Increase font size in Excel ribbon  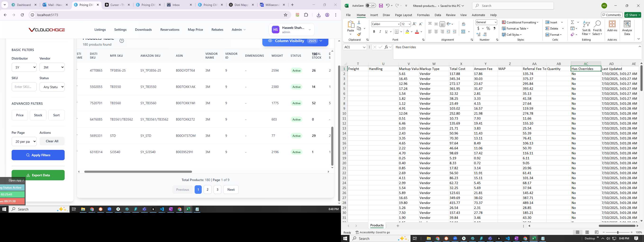click(x=414, y=24)
